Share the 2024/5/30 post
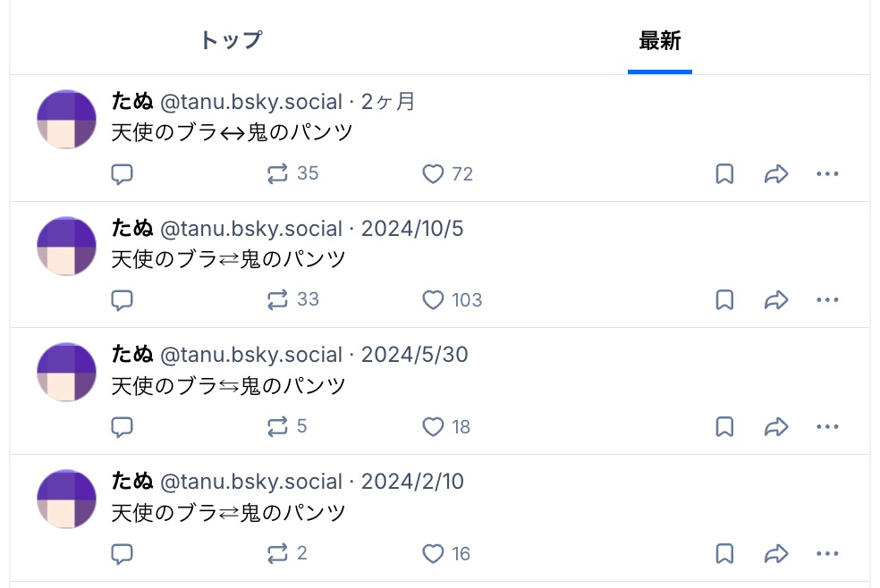This screenshot has width=880, height=588. click(775, 427)
